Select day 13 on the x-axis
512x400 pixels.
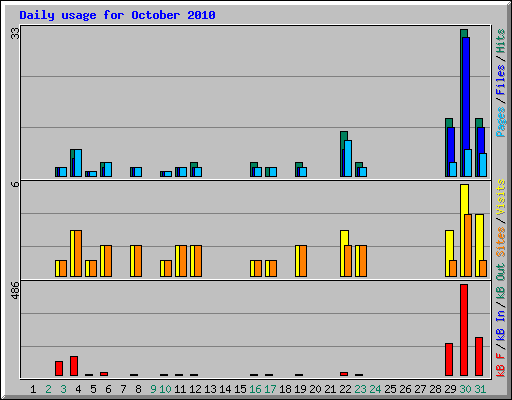coord(210,389)
